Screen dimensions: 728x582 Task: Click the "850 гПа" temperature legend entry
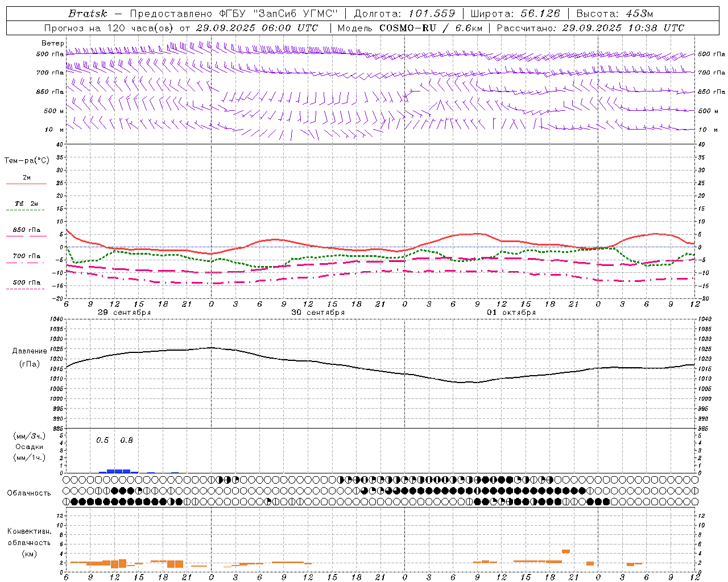(x=26, y=230)
